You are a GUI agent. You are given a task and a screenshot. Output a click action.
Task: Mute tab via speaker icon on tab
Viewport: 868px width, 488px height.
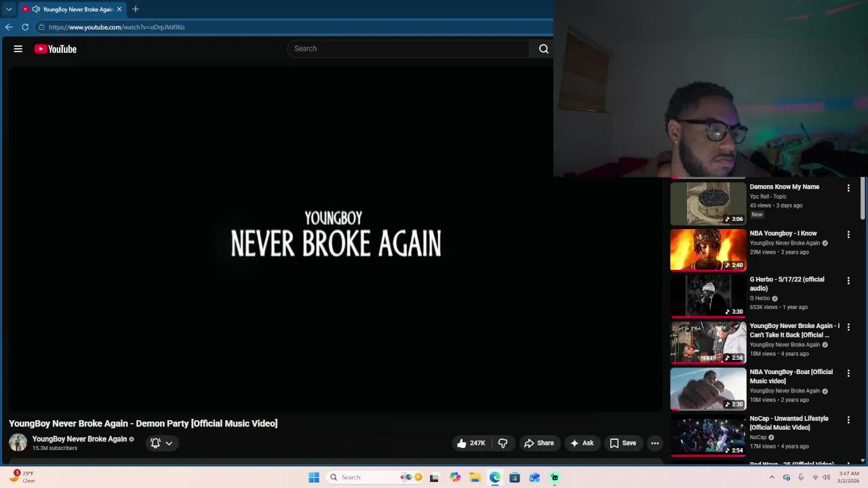(x=35, y=9)
